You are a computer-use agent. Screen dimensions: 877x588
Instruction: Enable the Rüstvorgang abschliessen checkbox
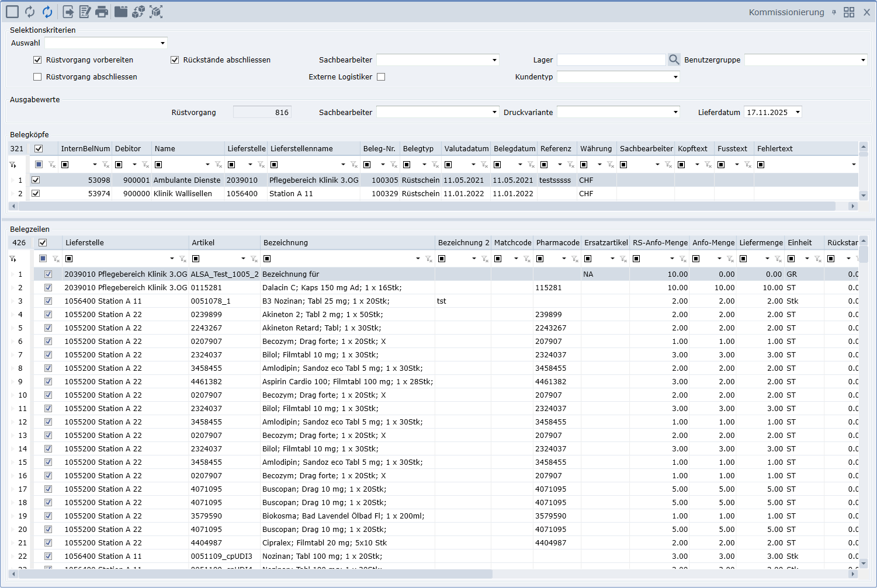tap(37, 76)
